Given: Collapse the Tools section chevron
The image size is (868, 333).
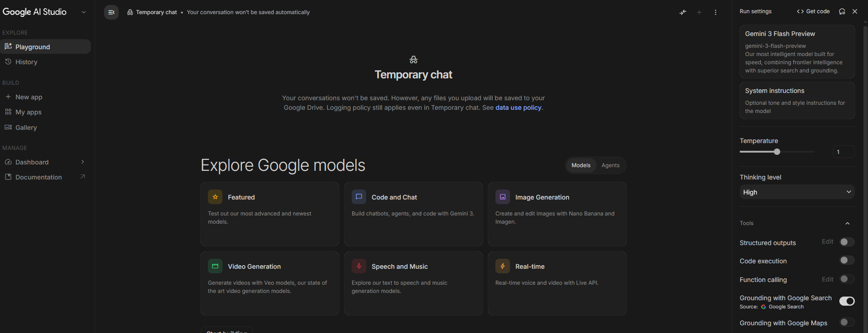Looking at the screenshot, I should (848, 223).
